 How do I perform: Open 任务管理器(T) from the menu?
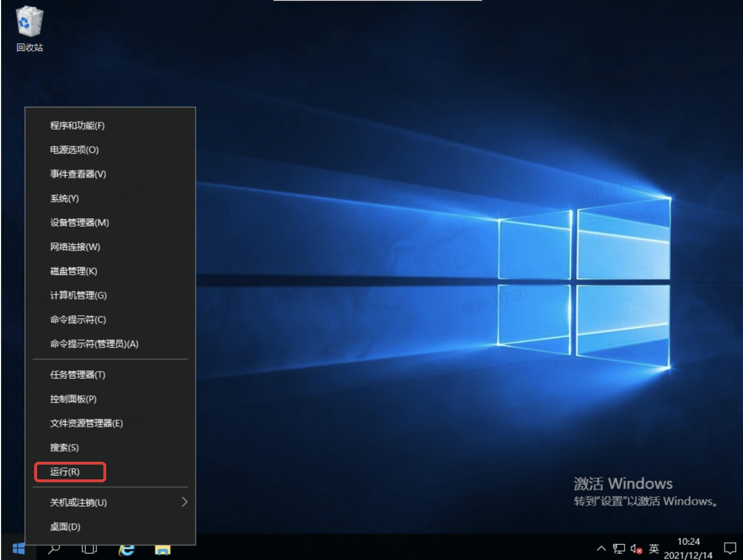click(x=110, y=375)
